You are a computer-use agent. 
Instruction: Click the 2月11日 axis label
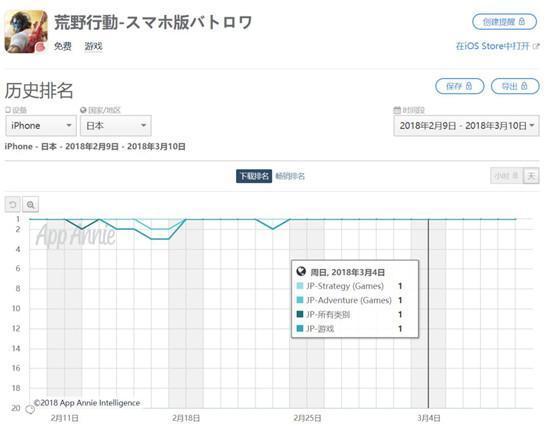65,418
